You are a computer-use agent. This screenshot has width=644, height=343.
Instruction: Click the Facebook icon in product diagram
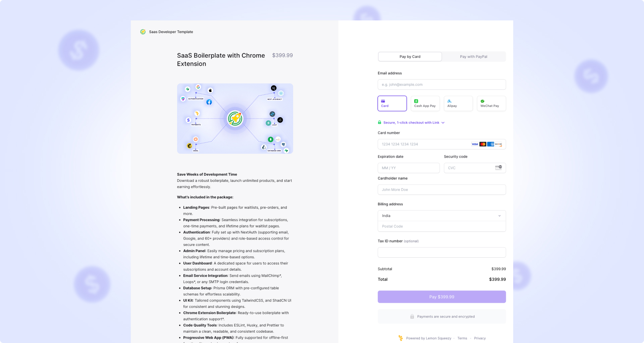click(209, 102)
